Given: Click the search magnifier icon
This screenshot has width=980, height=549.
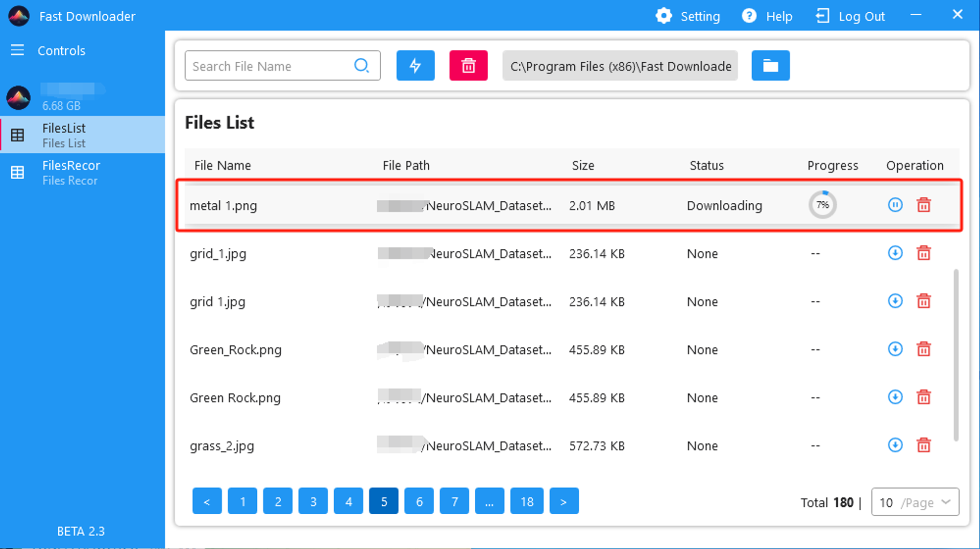Looking at the screenshot, I should [x=362, y=66].
